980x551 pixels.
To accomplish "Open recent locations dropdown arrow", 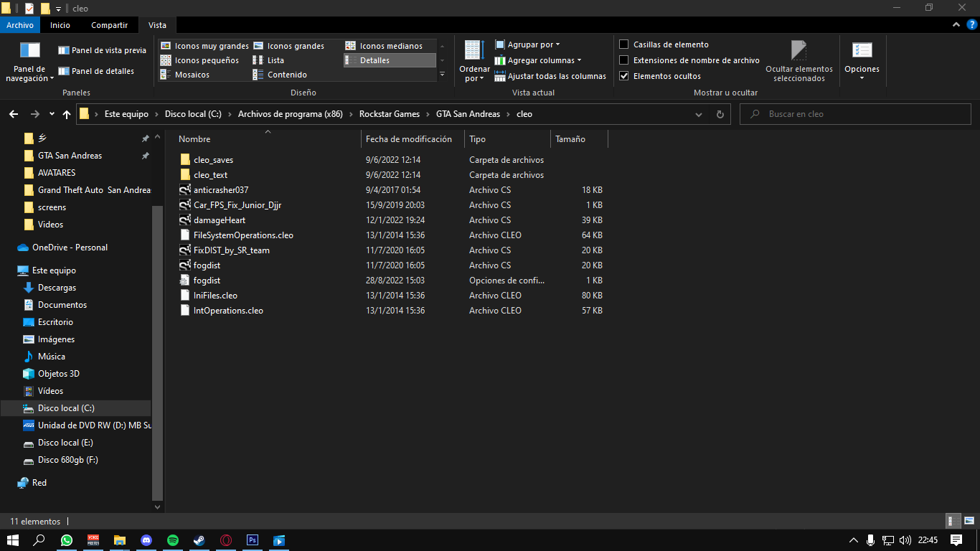I will [x=52, y=114].
